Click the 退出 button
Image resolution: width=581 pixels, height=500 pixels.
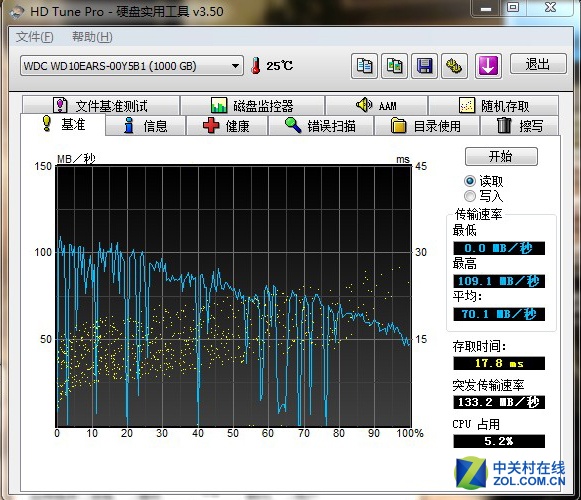[538, 64]
